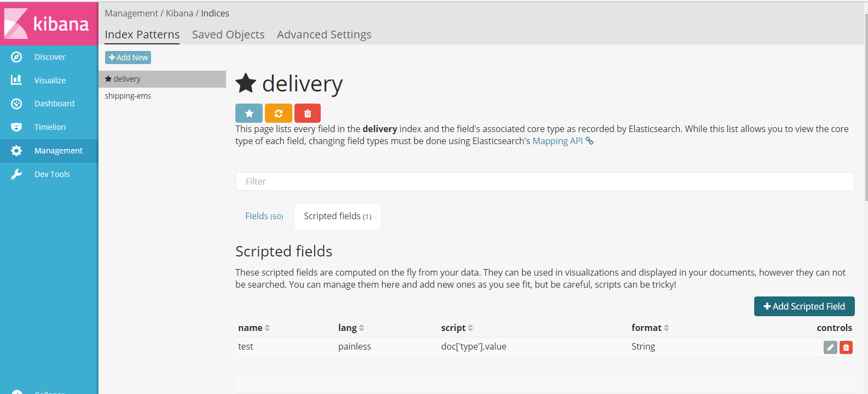868x394 pixels.
Task: Click Add New index pattern button
Action: (x=128, y=58)
